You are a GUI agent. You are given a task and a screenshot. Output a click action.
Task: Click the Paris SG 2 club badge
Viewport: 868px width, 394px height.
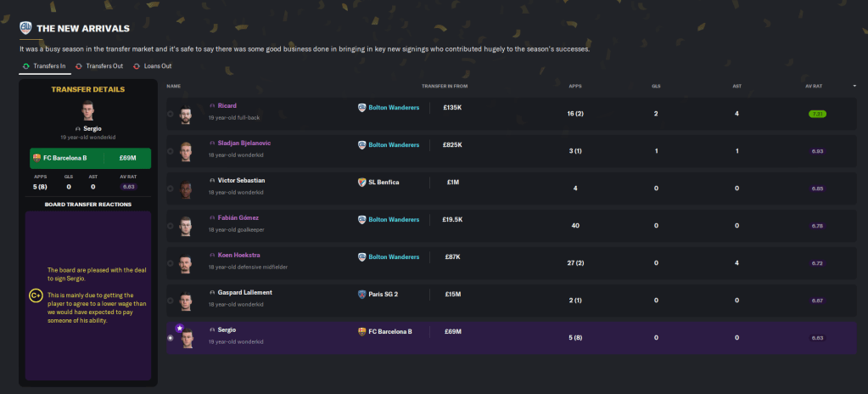pos(362,294)
